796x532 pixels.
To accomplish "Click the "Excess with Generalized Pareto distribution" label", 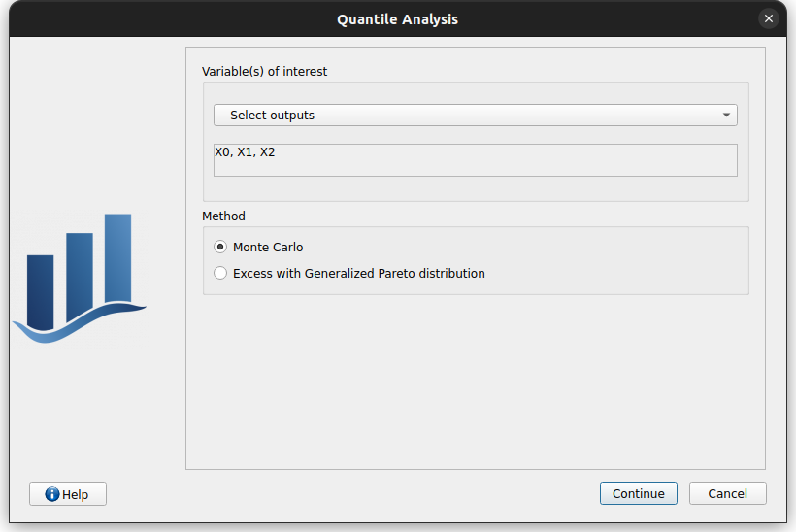I will coord(358,274).
